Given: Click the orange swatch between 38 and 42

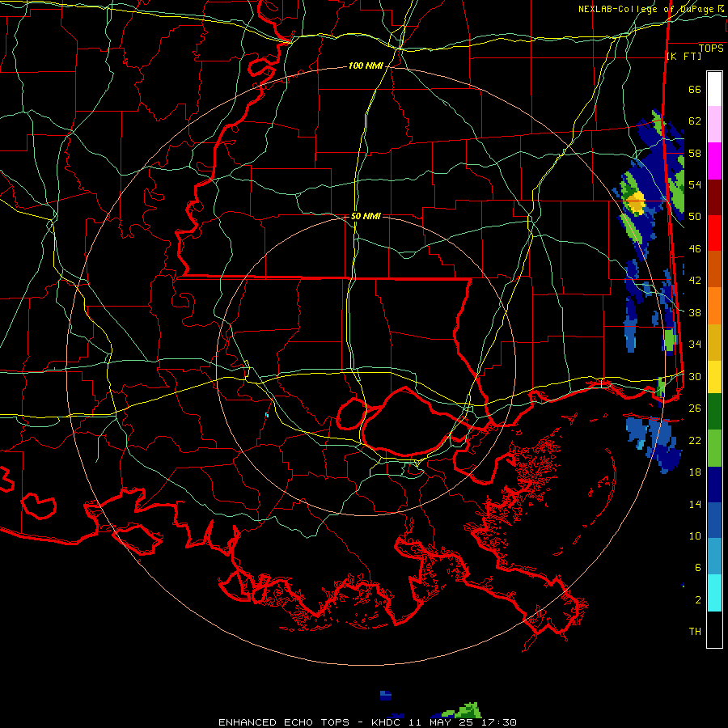Looking at the screenshot, I should 714,306.
